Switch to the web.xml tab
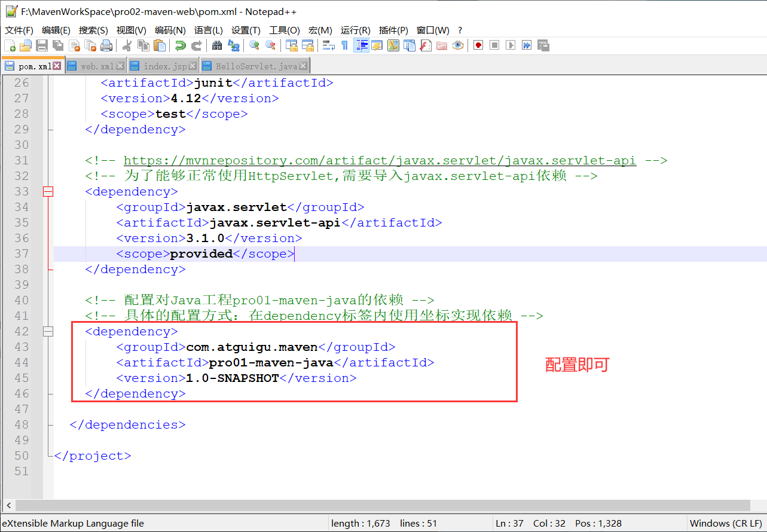767x532 pixels. (97, 66)
